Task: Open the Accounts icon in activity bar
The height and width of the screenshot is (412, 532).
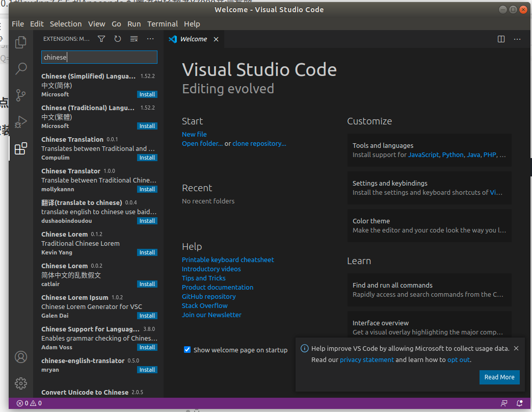Action: pyautogui.click(x=21, y=356)
